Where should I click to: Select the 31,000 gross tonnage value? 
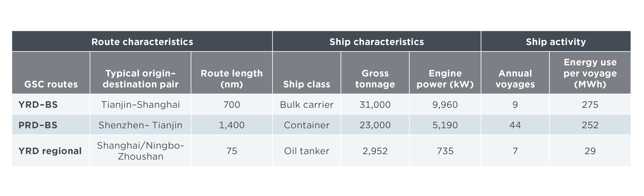click(375, 104)
